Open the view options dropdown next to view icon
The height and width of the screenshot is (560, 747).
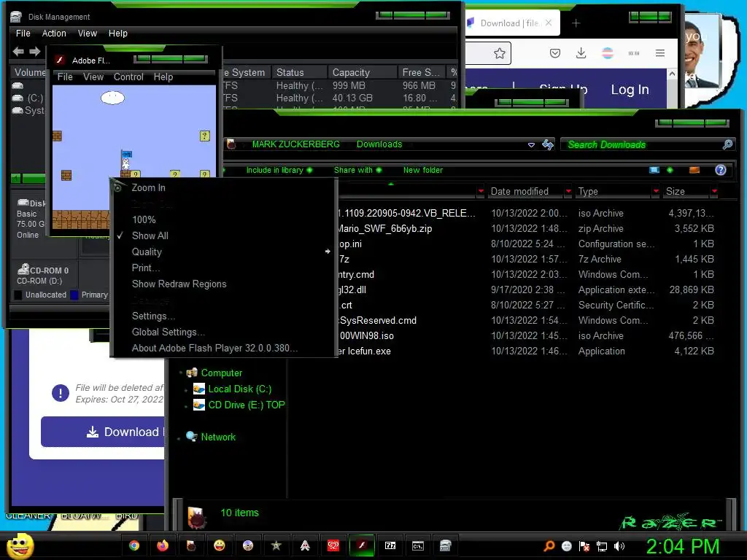[670, 170]
